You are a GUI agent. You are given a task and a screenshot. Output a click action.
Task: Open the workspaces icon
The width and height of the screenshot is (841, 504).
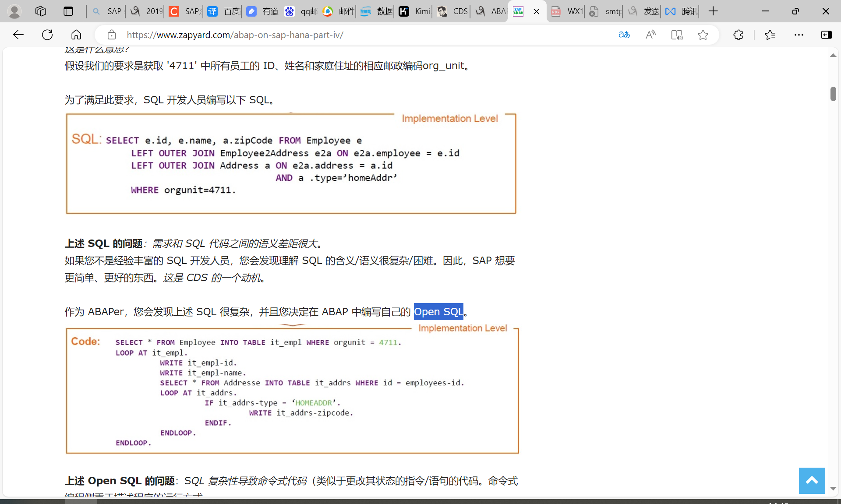point(41,11)
